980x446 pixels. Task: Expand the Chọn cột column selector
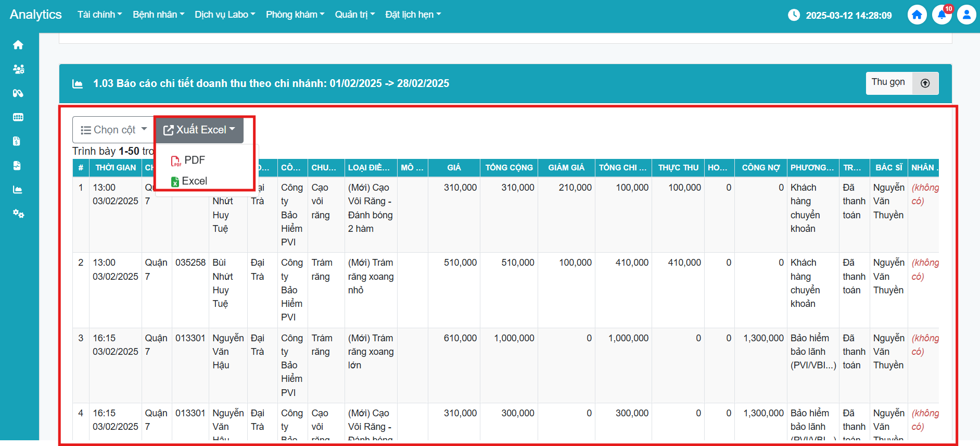click(x=113, y=130)
